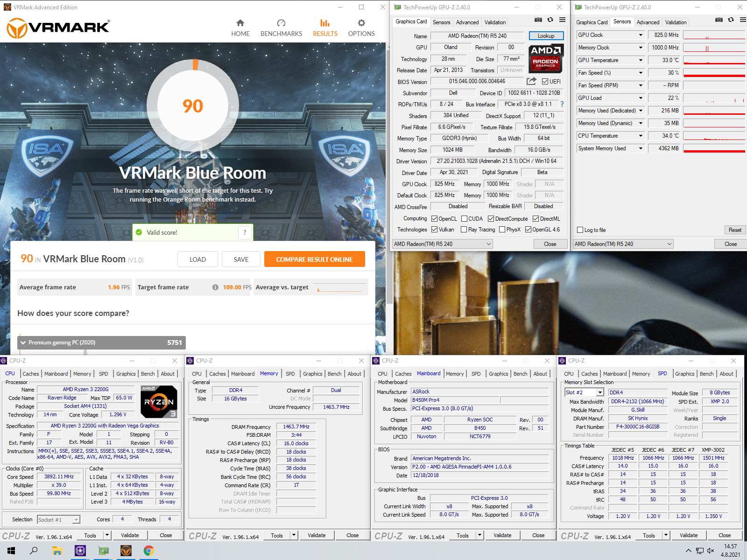Open memory Slot #2 dropdown in CPU-Z SPD
The image size is (747, 560).
click(585, 393)
